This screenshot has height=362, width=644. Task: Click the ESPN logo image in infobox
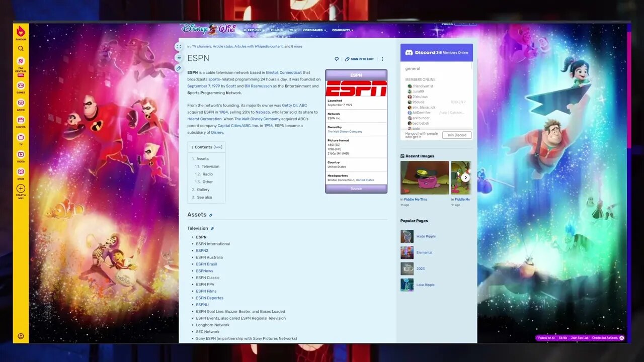coord(356,88)
